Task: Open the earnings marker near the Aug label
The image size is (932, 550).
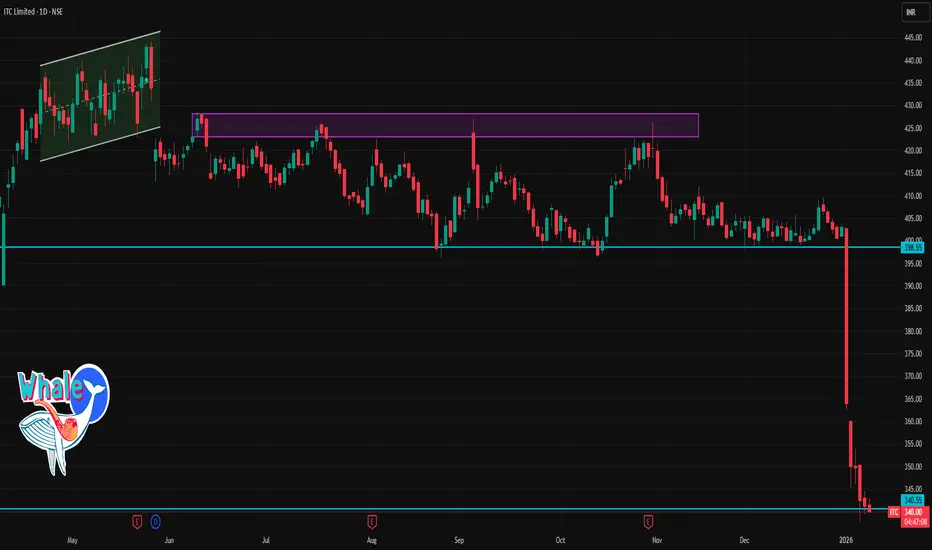Action: [372, 522]
